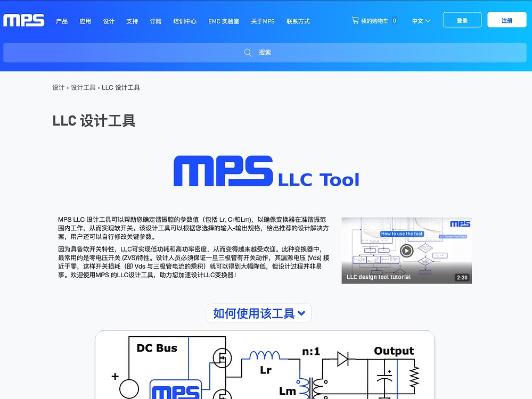Switch to the 培训中心 navigation tab
532x399 pixels.
tap(185, 21)
